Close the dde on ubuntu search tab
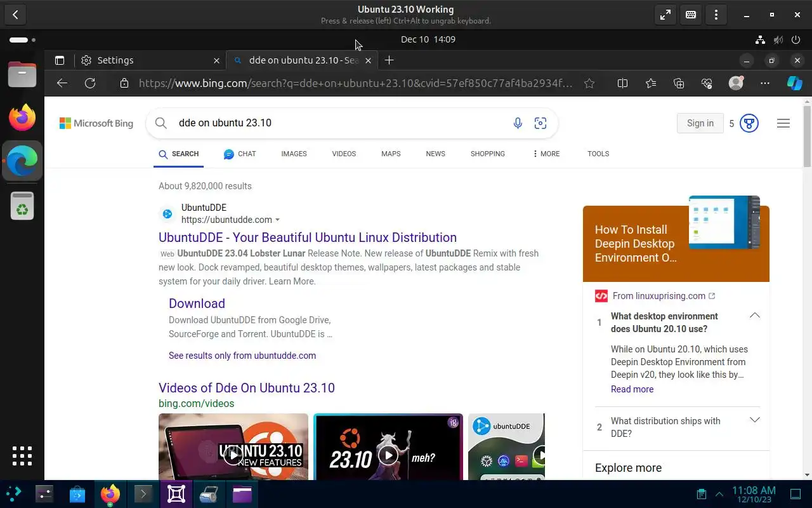The height and width of the screenshot is (508, 812). click(x=368, y=60)
